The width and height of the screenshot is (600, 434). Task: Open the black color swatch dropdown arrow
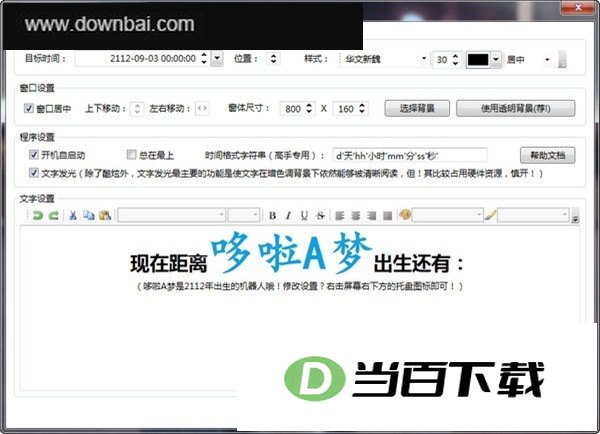pyautogui.click(x=496, y=59)
